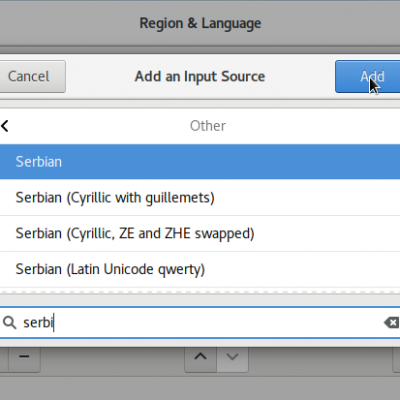400x400 pixels.
Task: Click the Region & Language title bar
Action: [200, 23]
